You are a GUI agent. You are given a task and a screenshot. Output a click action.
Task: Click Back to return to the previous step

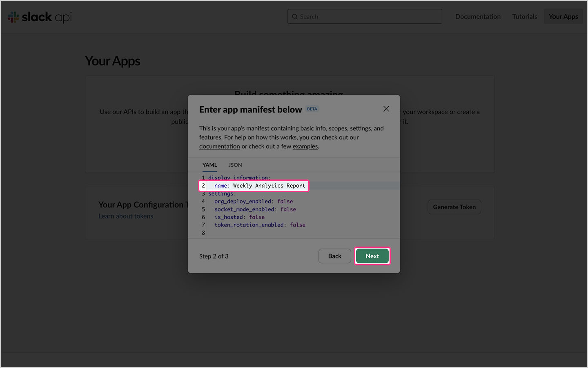334,256
